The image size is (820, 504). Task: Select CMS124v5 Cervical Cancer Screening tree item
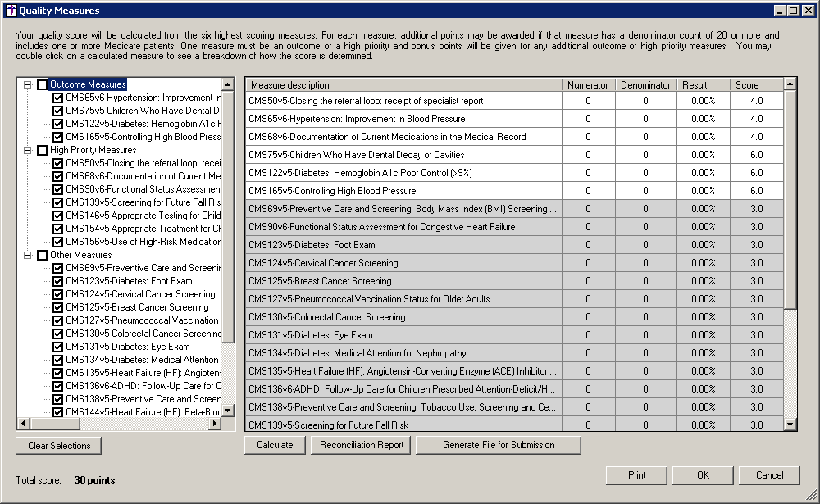(x=139, y=295)
